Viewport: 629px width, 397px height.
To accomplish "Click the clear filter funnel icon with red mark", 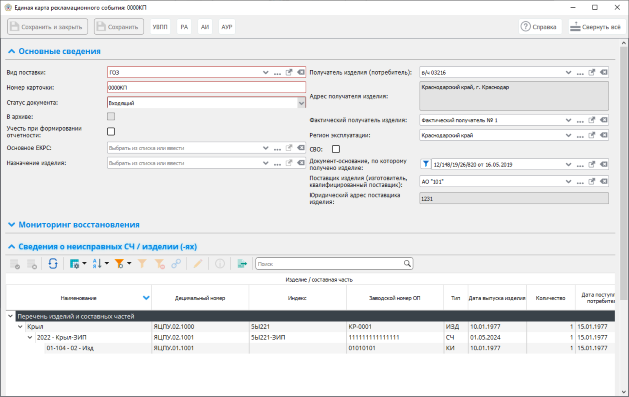I will 160,263.
